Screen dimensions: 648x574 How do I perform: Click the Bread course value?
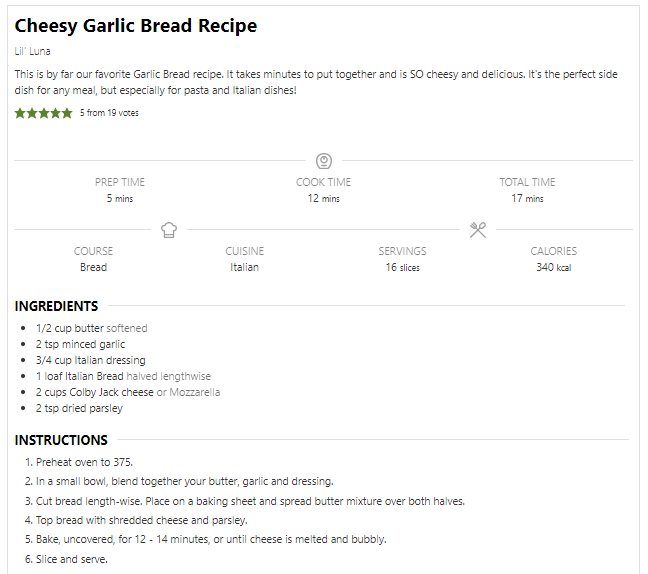[x=93, y=267]
